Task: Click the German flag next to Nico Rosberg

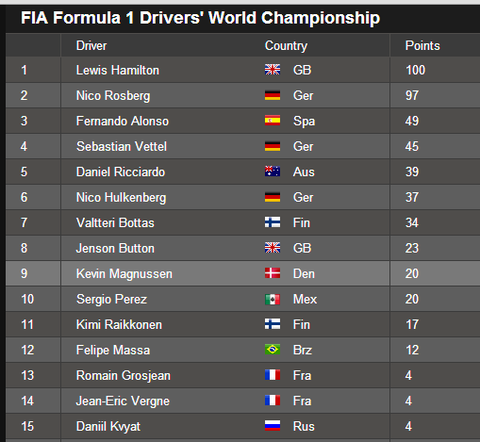Action: tap(272, 95)
